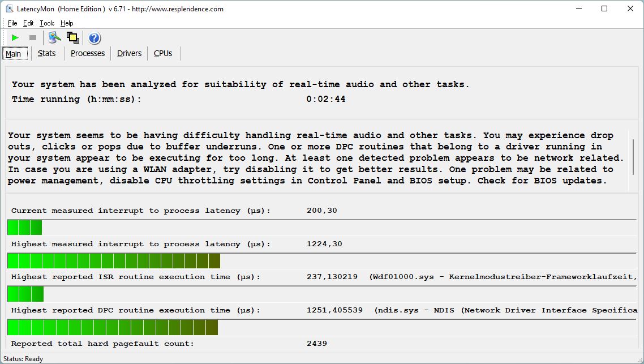Viewport: 644px width, 364px height.
Task: Click the gray stop monitor button
Action: click(33, 38)
